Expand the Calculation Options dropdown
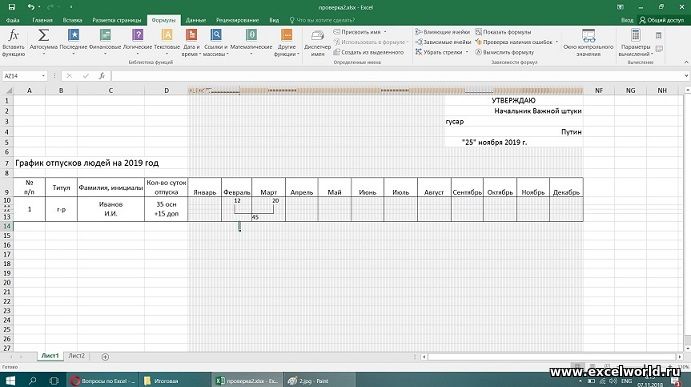 [x=635, y=42]
